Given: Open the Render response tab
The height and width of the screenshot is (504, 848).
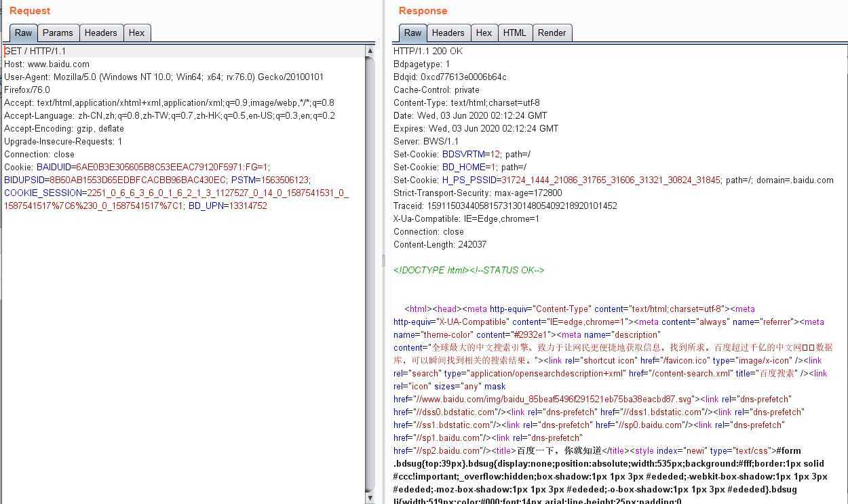Looking at the screenshot, I should 552,33.
